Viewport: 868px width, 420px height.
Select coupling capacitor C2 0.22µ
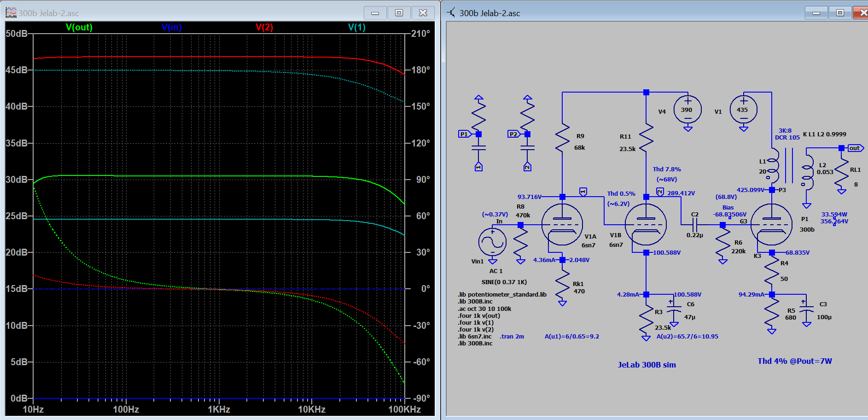click(695, 225)
